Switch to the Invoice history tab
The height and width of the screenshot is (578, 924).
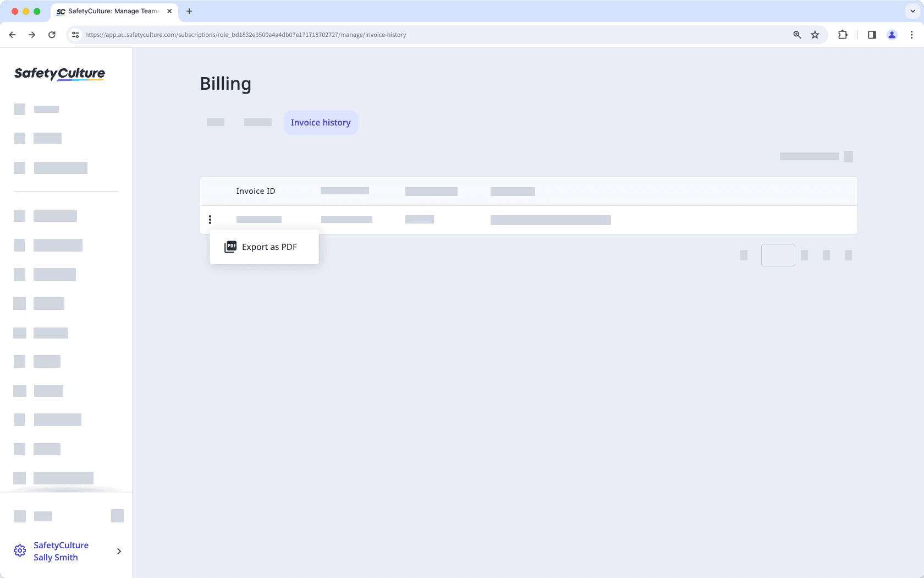click(321, 122)
